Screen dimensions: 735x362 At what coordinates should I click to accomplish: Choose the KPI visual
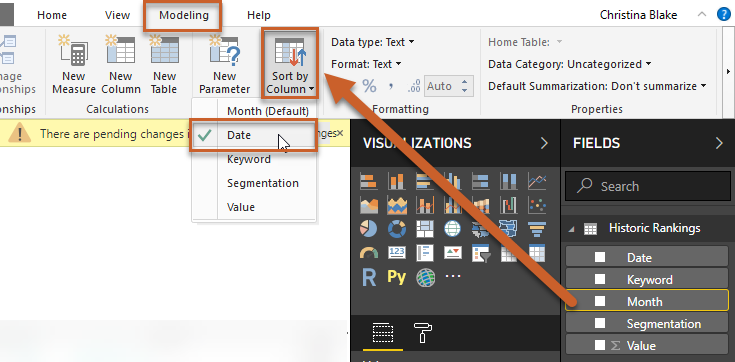(452, 253)
